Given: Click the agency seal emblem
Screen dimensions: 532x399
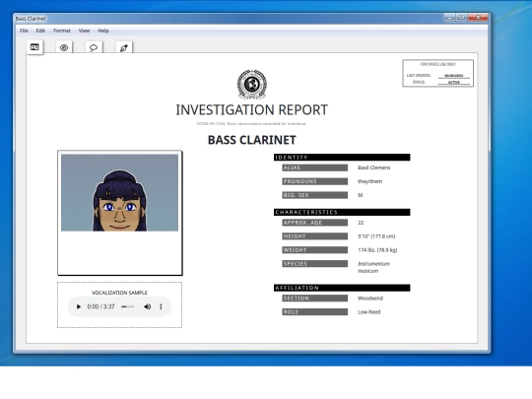Looking at the screenshot, I should (x=252, y=84).
